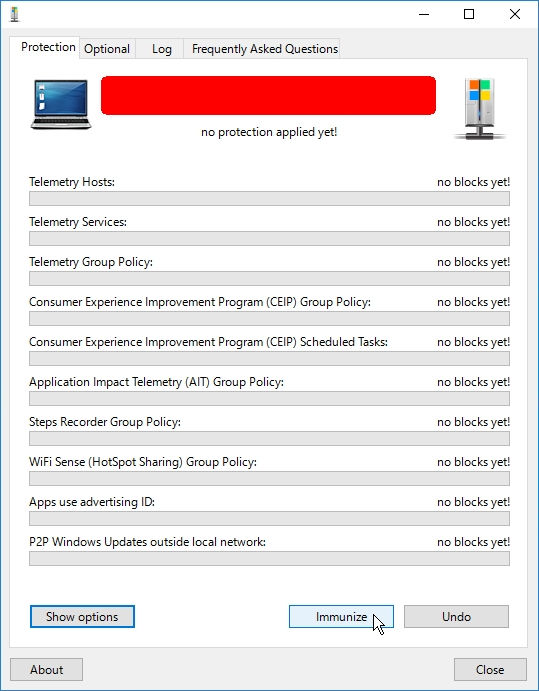Click the Windows server tower icon

tap(480, 109)
